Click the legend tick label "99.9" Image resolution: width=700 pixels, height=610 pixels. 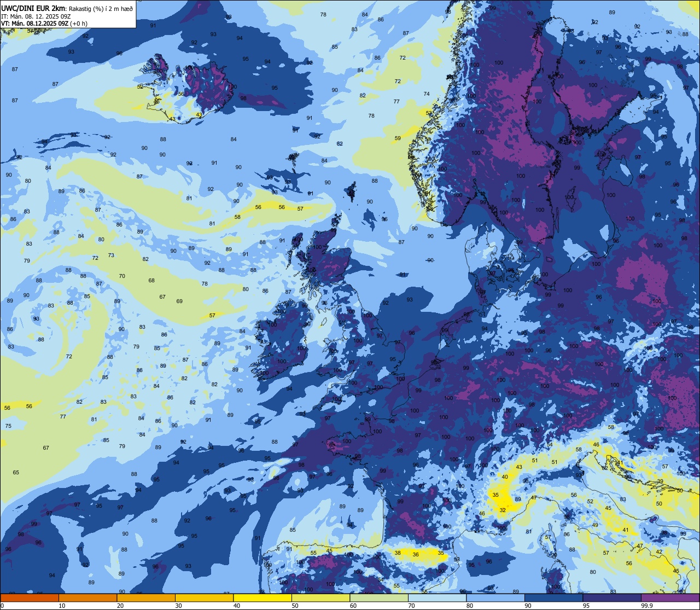[647, 606]
